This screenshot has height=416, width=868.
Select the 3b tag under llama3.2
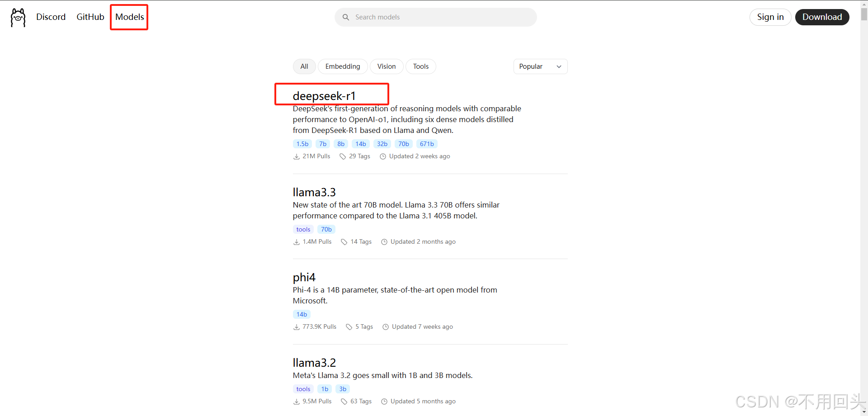click(x=343, y=389)
